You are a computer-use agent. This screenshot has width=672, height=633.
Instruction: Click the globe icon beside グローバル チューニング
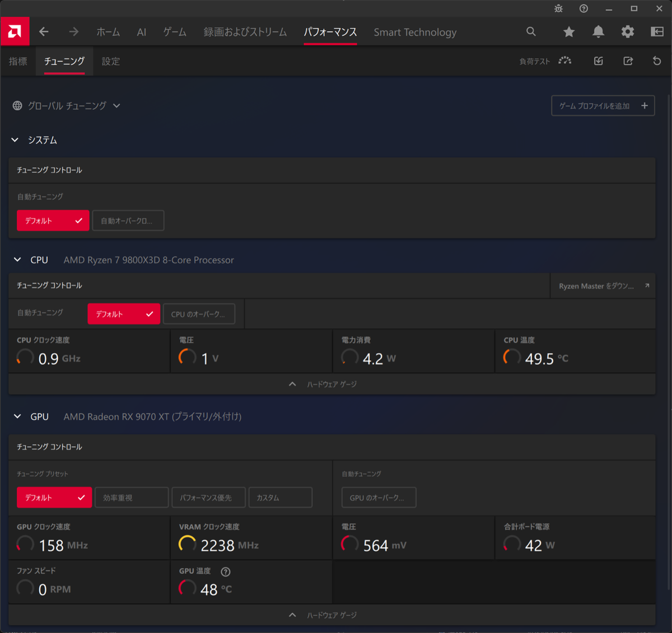[17, 106]
